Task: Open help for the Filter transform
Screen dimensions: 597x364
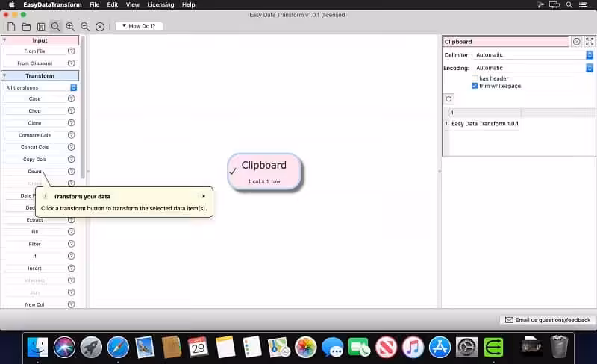Action: coord(71,244)
